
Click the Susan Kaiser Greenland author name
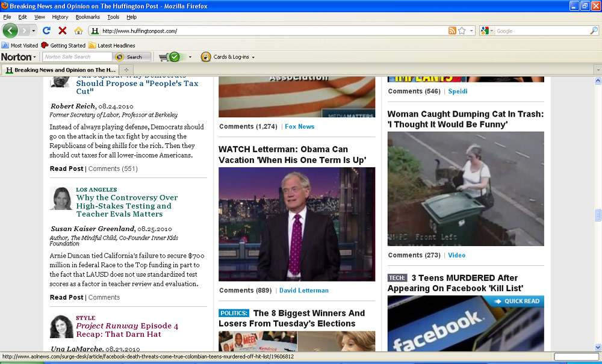(93, 229)
